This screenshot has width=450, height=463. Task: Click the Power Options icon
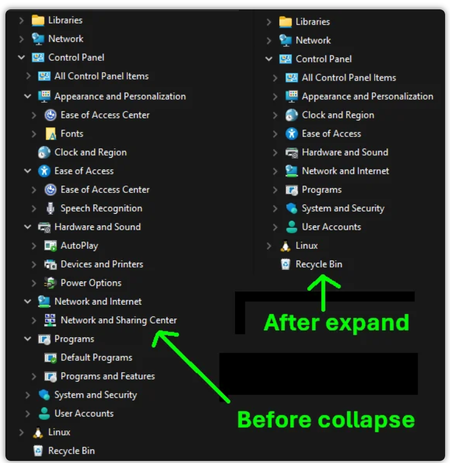coord(50,283)
